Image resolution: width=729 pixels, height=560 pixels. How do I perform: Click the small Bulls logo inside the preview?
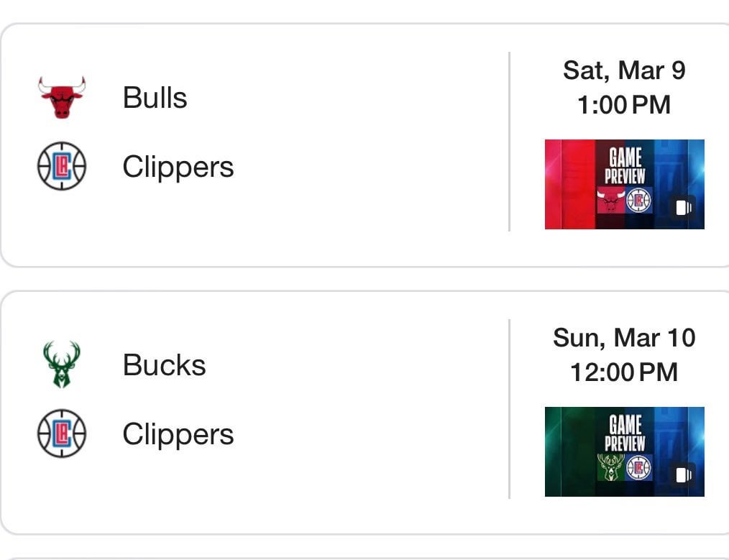pyautogui.click(x=611, y=201)
